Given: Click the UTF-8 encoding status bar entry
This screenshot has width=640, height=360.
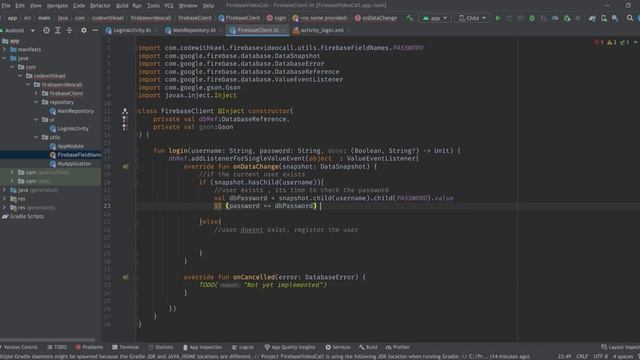Looking at the screenshot, I should click(600, 356).
